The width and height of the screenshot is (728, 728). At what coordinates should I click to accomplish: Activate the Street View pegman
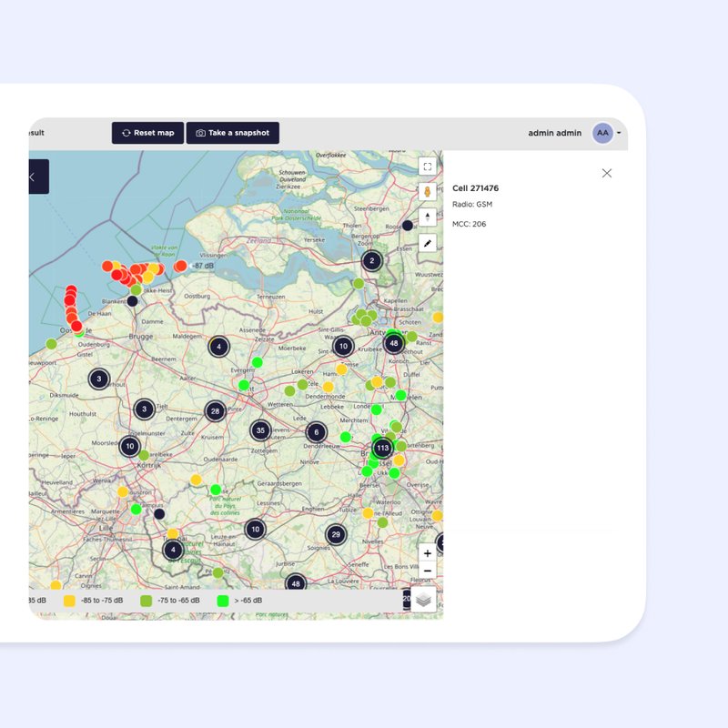[427, 192]
